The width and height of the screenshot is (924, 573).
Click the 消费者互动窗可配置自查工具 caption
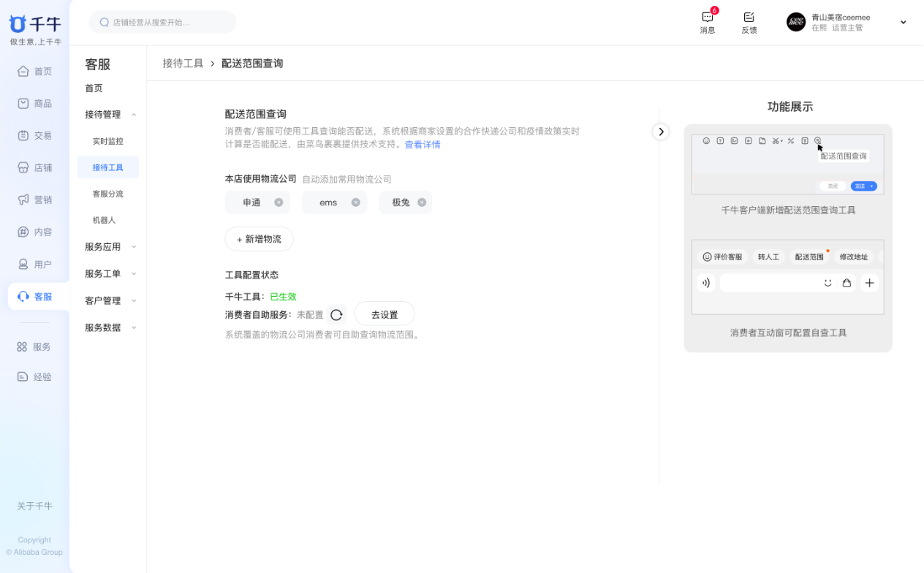788,333
